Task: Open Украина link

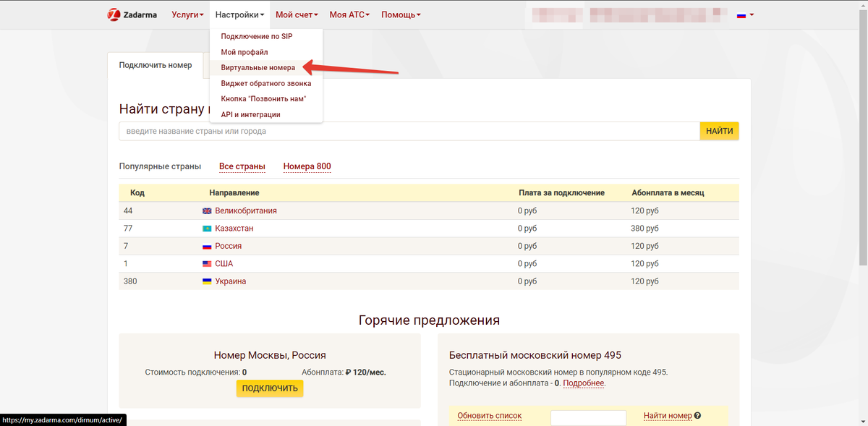Action: pyautogui.click(x=231, y=281)
